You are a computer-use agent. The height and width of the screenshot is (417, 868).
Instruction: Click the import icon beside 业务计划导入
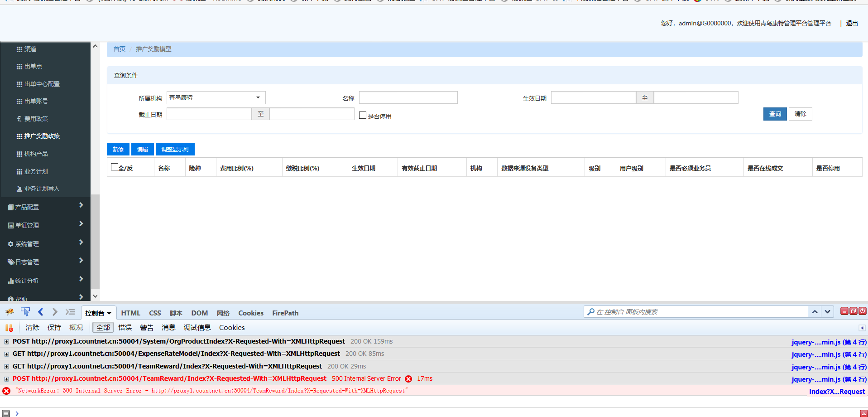click(19, 189)
